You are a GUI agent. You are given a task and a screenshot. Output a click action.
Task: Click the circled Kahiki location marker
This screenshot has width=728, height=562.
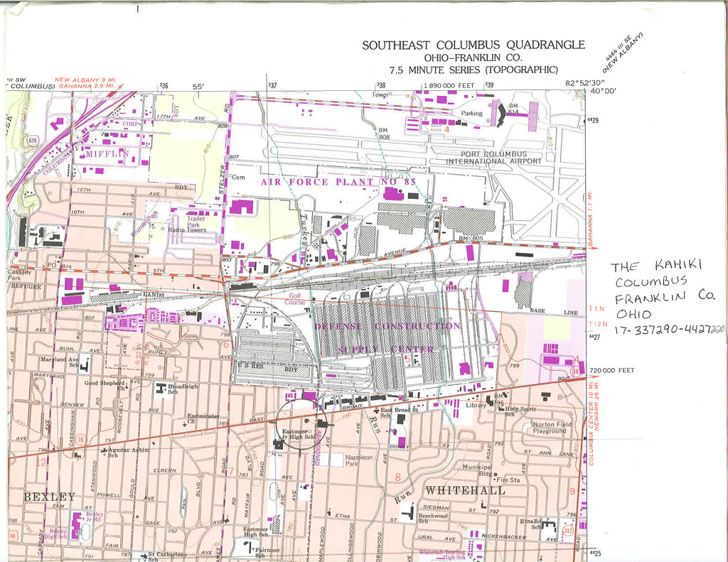click(x=299, y=425)
